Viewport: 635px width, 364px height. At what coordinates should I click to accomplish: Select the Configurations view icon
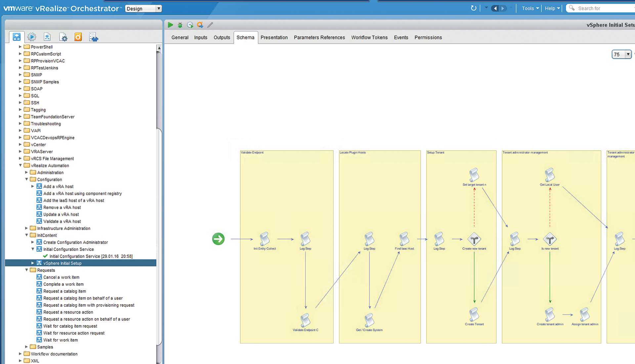63,37
